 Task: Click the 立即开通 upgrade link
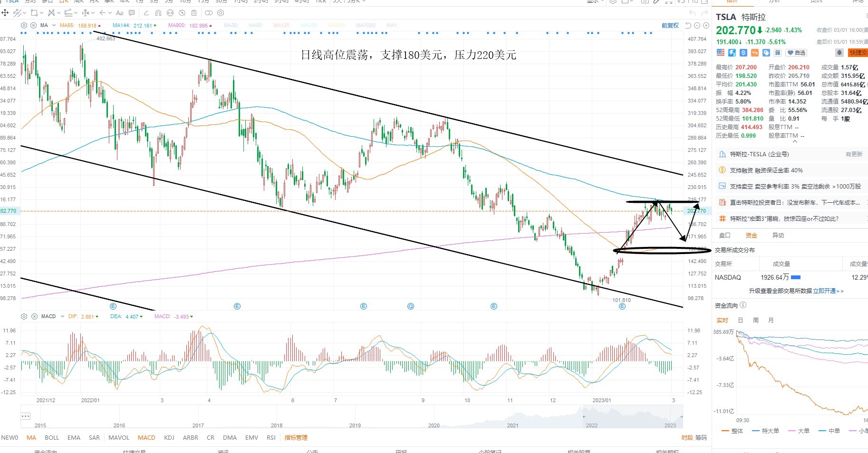point(828,291)
